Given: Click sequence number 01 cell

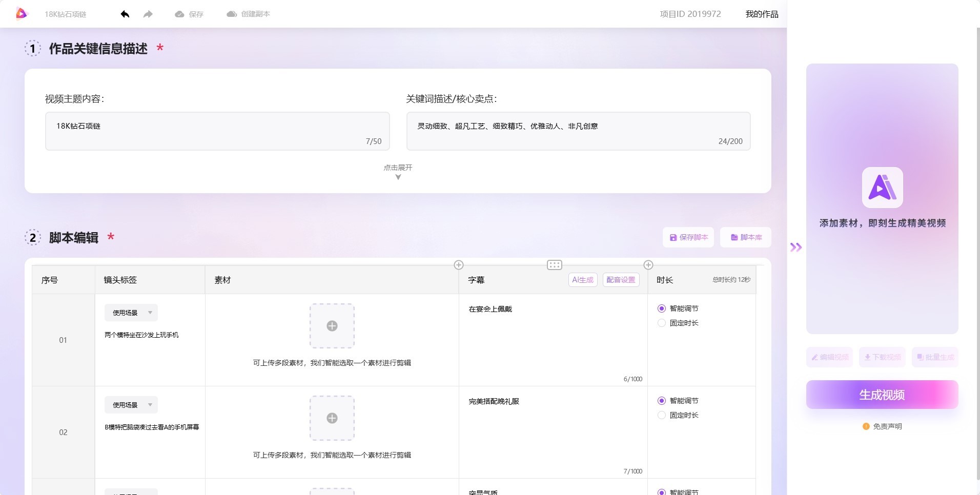Looking at the screenshot, I should coord(63,340).
